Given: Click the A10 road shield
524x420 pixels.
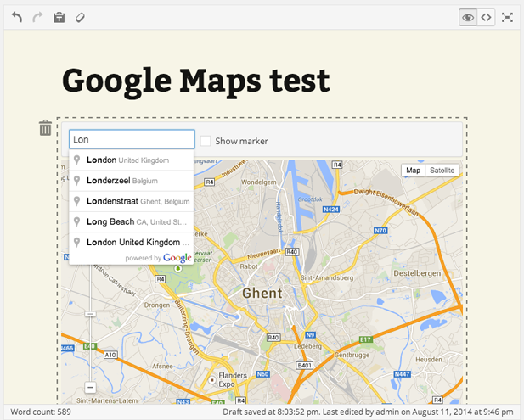Looking at the screenshot, I should tap(110, 355).
